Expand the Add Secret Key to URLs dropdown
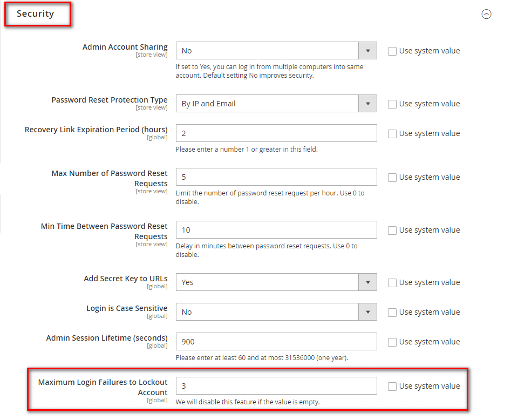This screenshot has height=420, width=511. tap(276, 282)
